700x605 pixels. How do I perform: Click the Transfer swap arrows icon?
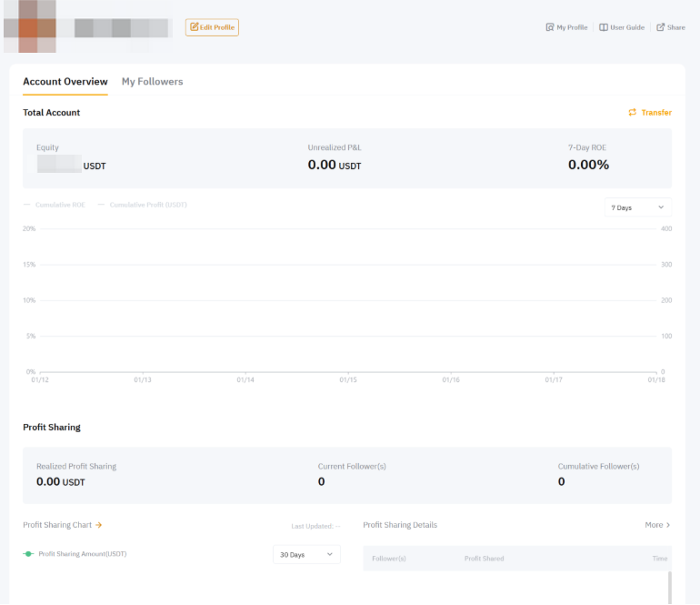(633, 113)
